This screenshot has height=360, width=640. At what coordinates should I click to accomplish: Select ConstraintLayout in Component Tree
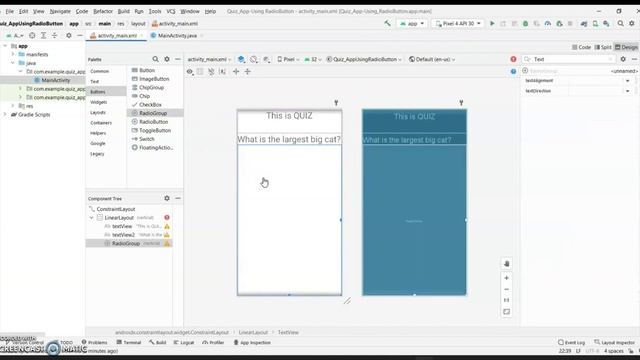pos(116,209)
